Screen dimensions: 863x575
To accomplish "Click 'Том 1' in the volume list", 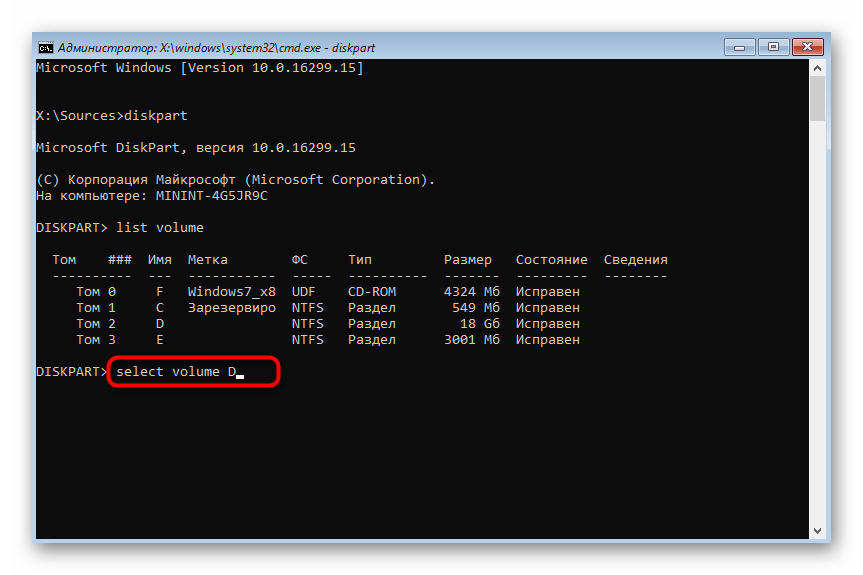I will click(96, 308).
